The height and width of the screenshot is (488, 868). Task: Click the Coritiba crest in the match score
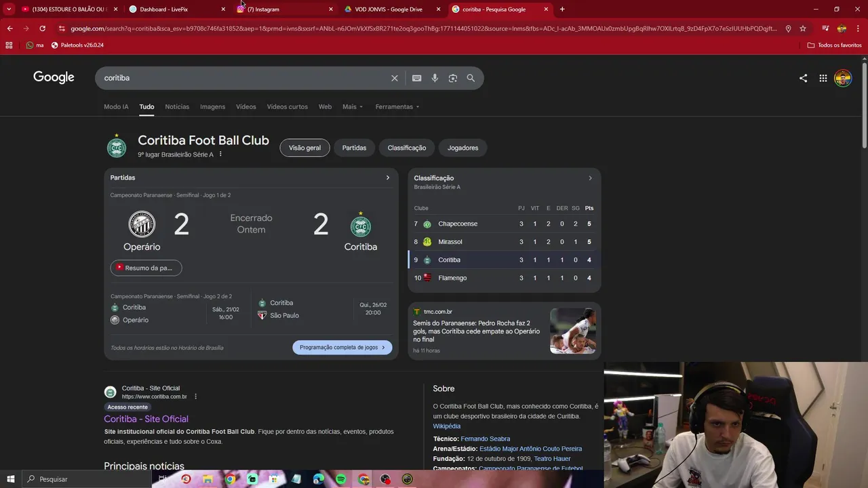361,224
